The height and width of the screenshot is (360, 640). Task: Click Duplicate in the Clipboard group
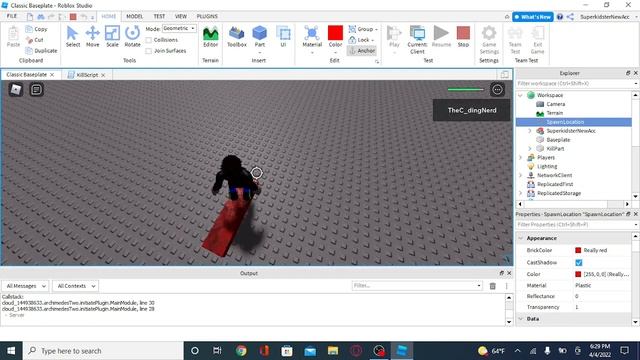(41, 51)
